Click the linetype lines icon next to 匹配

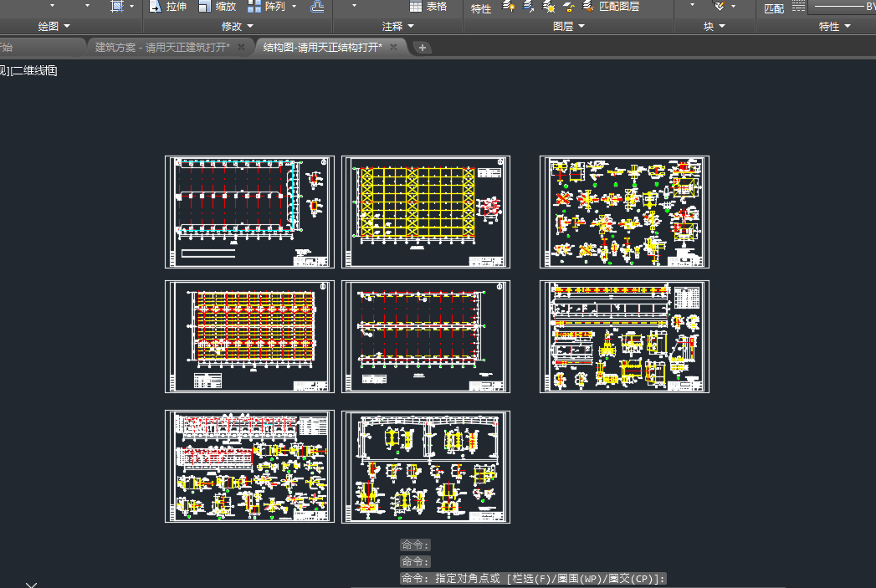coord(797,7)
